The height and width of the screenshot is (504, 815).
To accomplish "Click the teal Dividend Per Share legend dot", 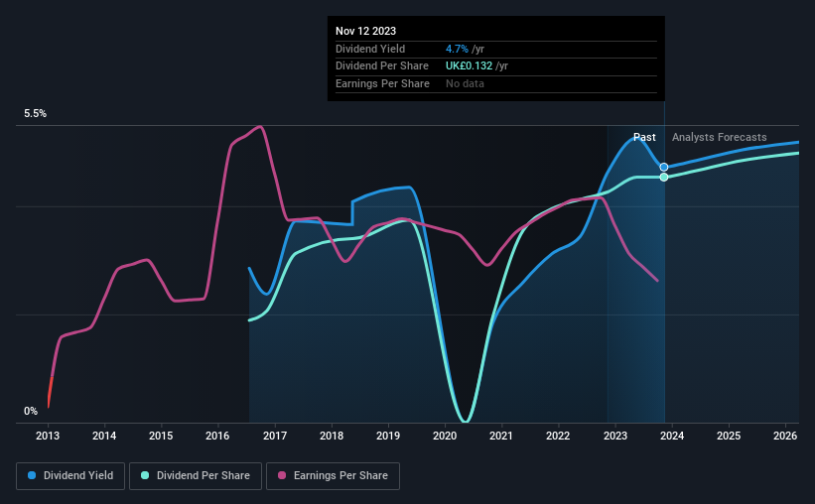I will [x=145, y=475].
